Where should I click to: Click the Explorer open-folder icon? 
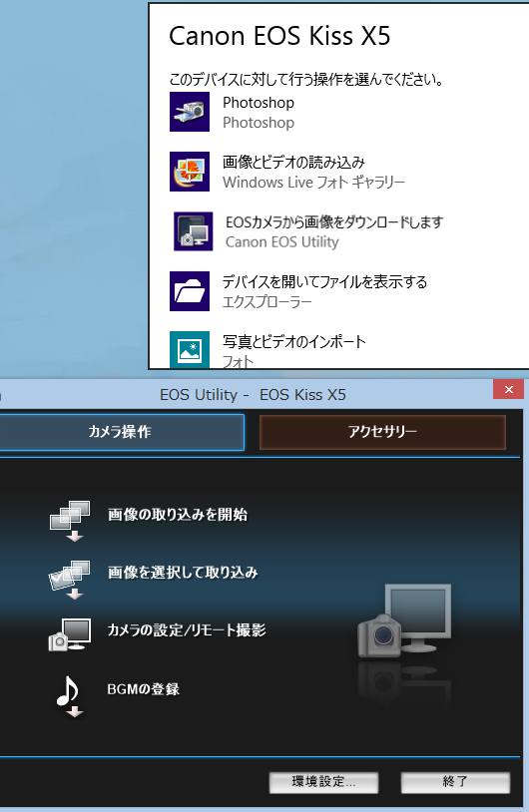[x=190, y=291]
